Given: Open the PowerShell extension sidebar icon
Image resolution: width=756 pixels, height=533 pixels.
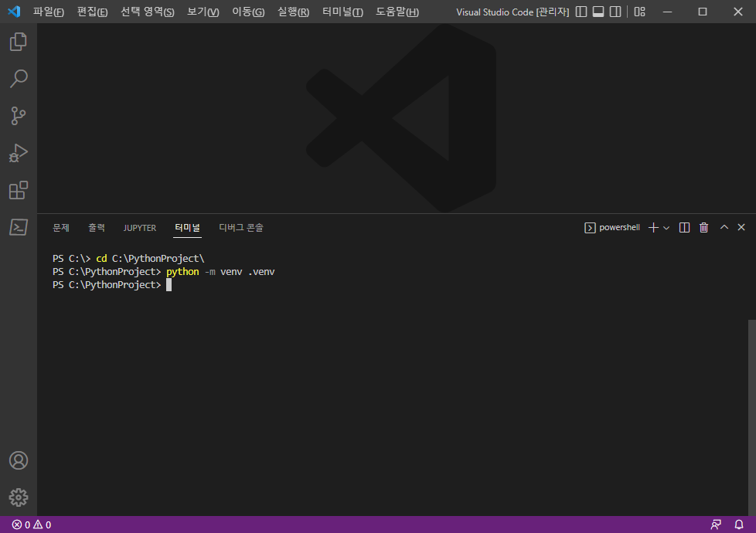Looking at the screenshot, I should coord(19,227).
